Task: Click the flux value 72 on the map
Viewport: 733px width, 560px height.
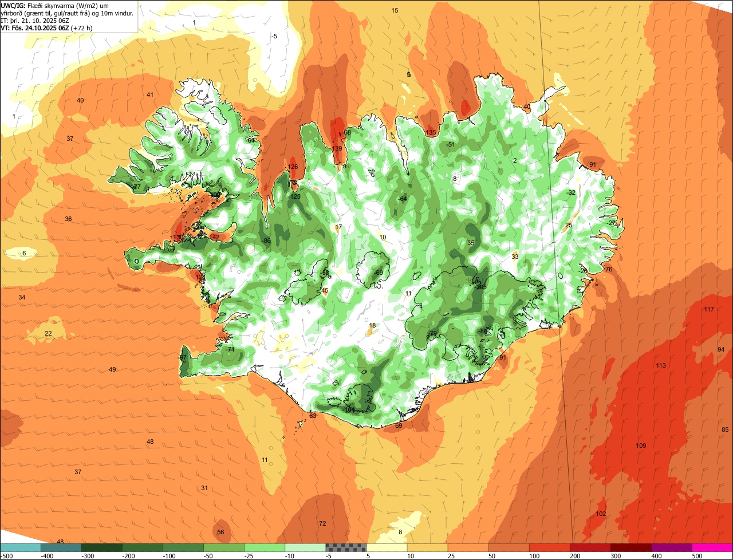Action: [x=322, y=523]
